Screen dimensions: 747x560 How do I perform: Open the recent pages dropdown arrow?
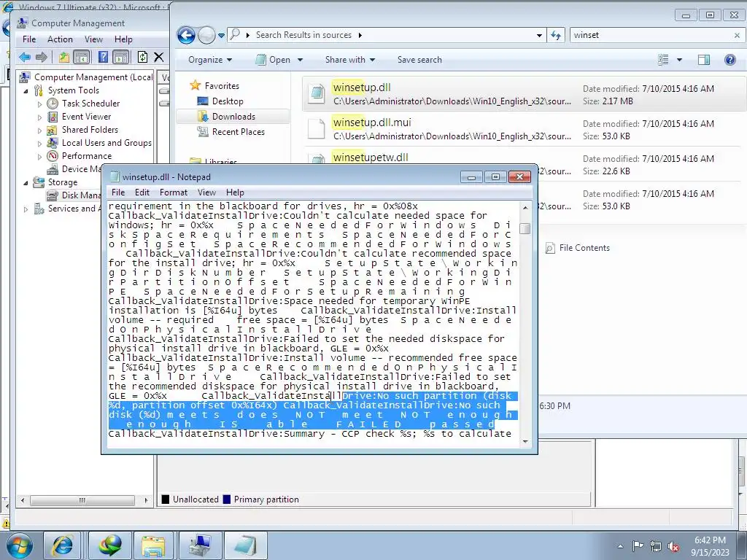click(x=221, y=36)
